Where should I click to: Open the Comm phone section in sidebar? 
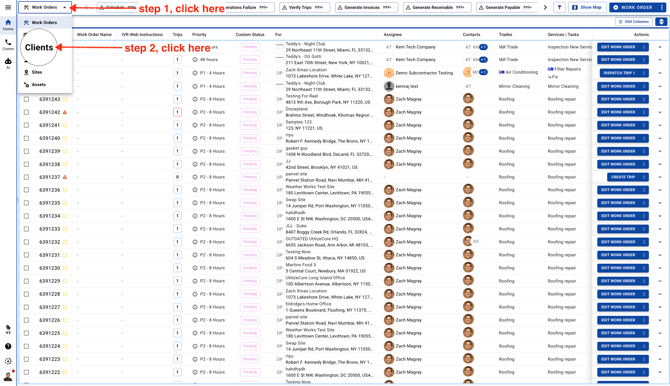pyautogui.click(x=8, y=44)
